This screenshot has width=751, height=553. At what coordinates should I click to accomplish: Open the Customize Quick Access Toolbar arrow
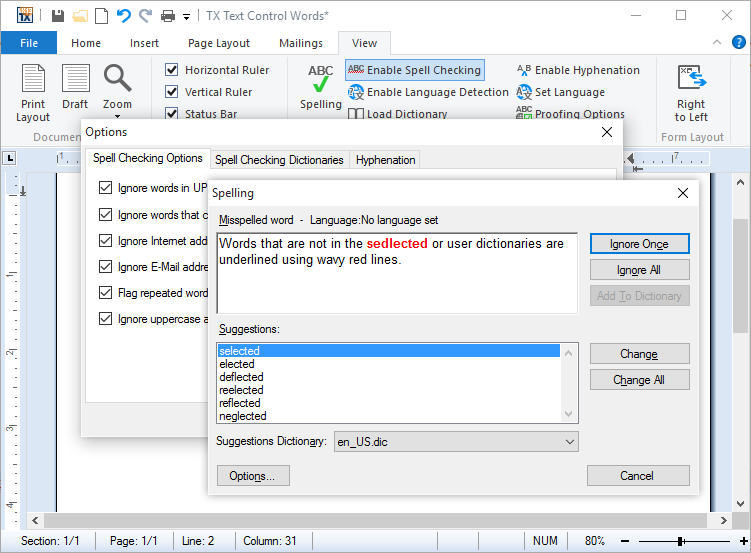click(x=186, y=17)
